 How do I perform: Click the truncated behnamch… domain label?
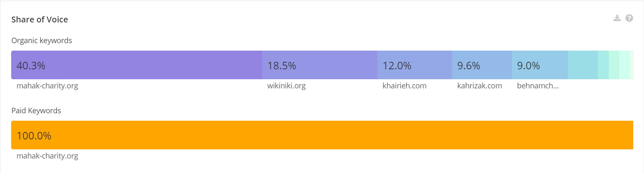[537, 86]
